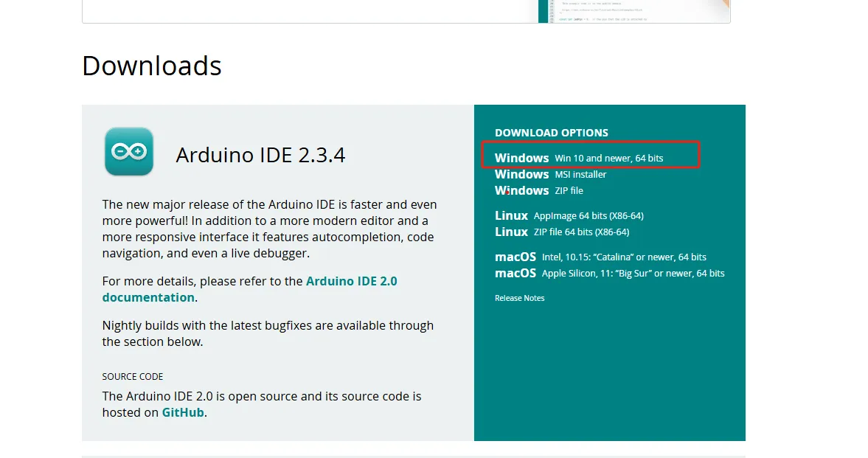Select Linux AppImage 64 bits download

pyautogui.click(x=569, y=216)
